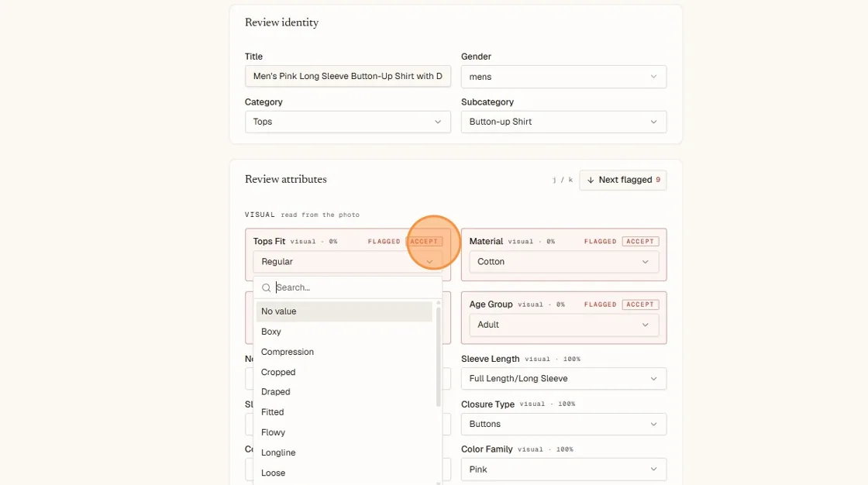Click the 'VISUAL read from the photo' label

tap(302, 215)
